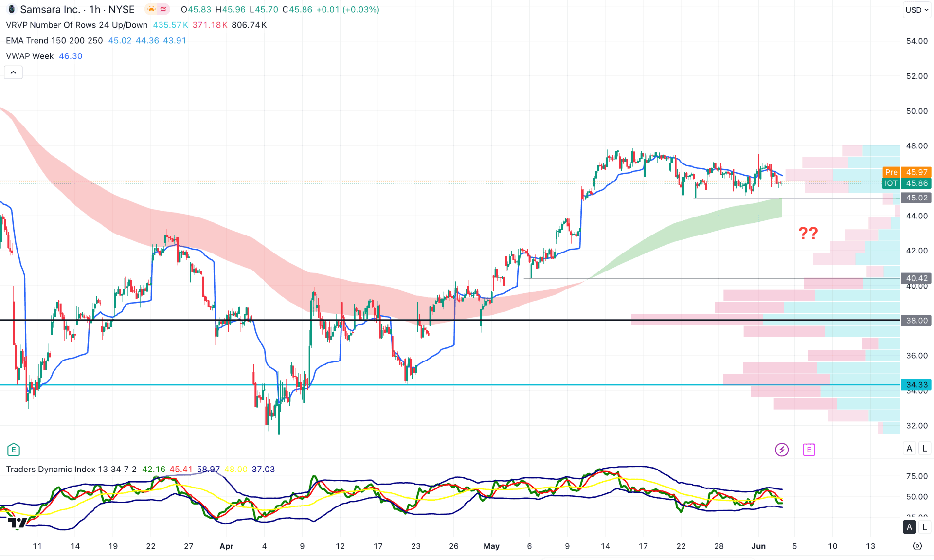This screenshot has height=560, width=934.
Task: Click the green earnings E icon at left
Action: [13, 450]
